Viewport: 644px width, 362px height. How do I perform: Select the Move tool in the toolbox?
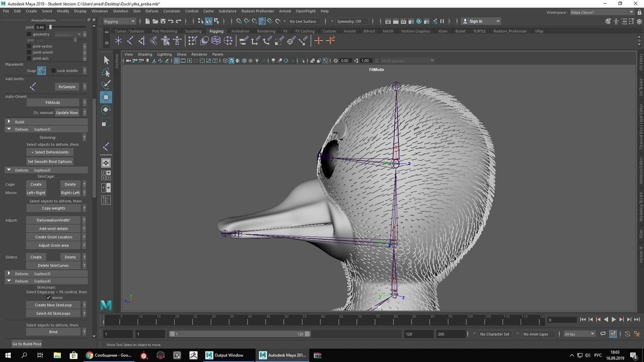coord(106,97)
